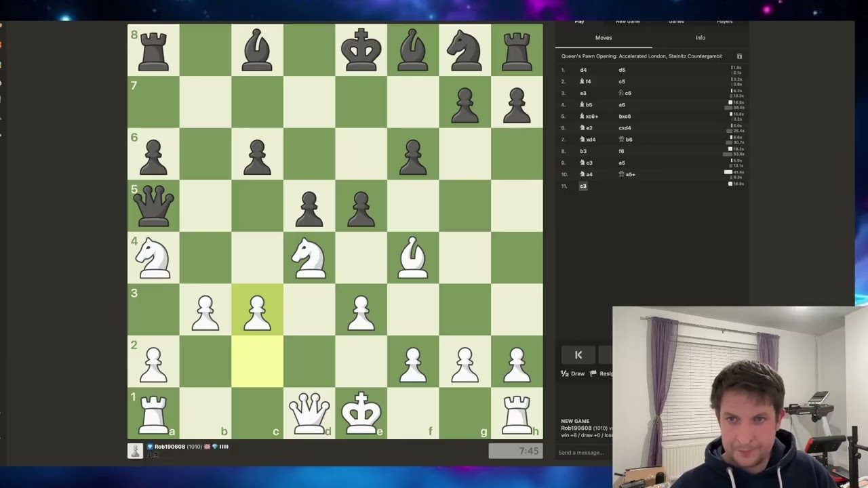The height and width of the screenshot is (488, 868).
Task: Open the Queen's Pawn Opening name link
Action: coord(642,56)
